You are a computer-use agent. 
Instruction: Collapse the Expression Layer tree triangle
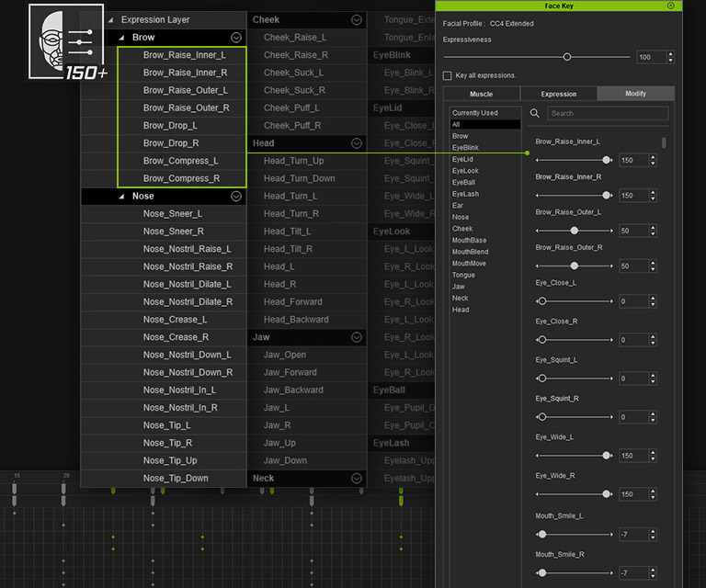tap(110, 20)
